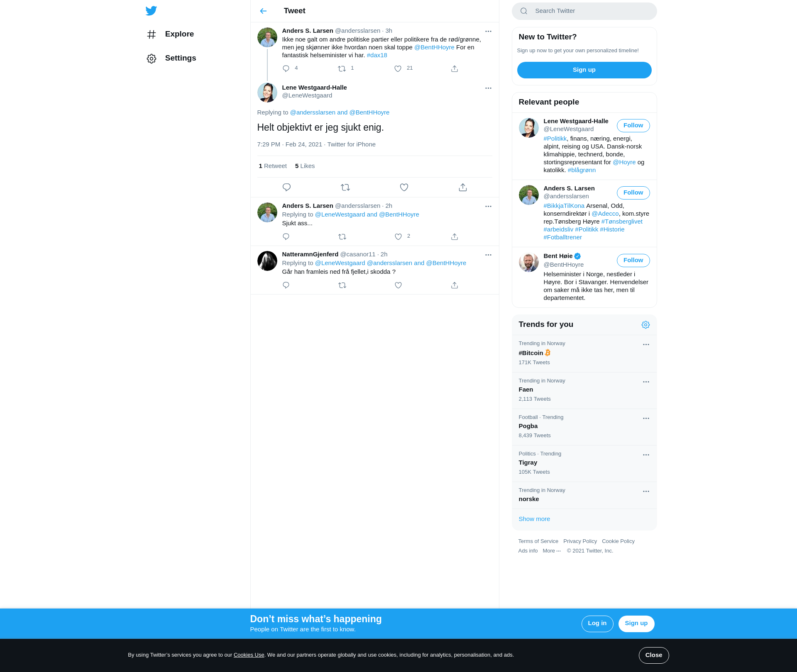Click the Search Twitter field
797x672 pixels.
[584, 11]
